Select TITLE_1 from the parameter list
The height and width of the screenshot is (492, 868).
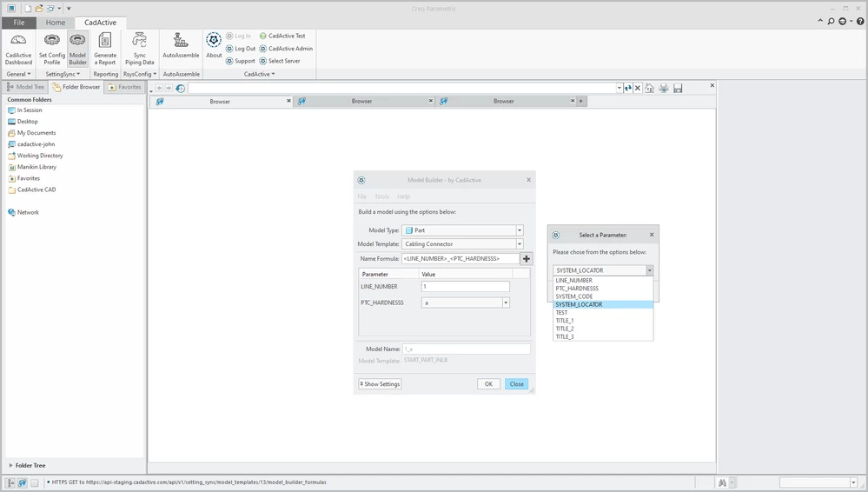[603, 321]
